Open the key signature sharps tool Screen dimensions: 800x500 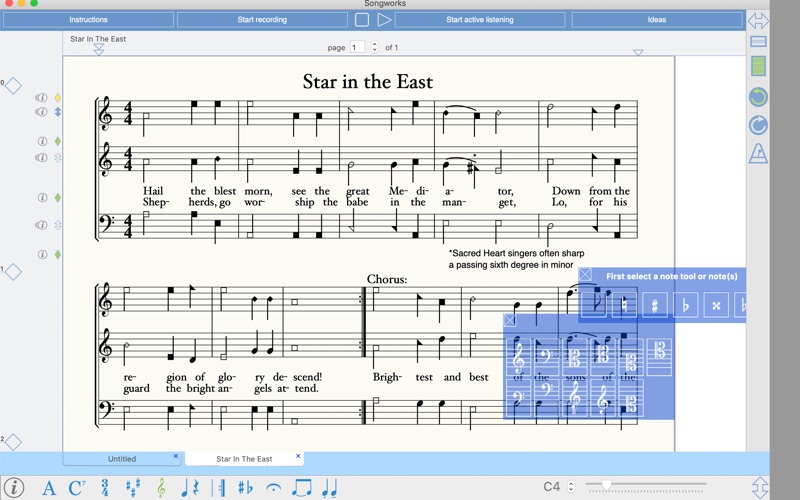[133, 488]
